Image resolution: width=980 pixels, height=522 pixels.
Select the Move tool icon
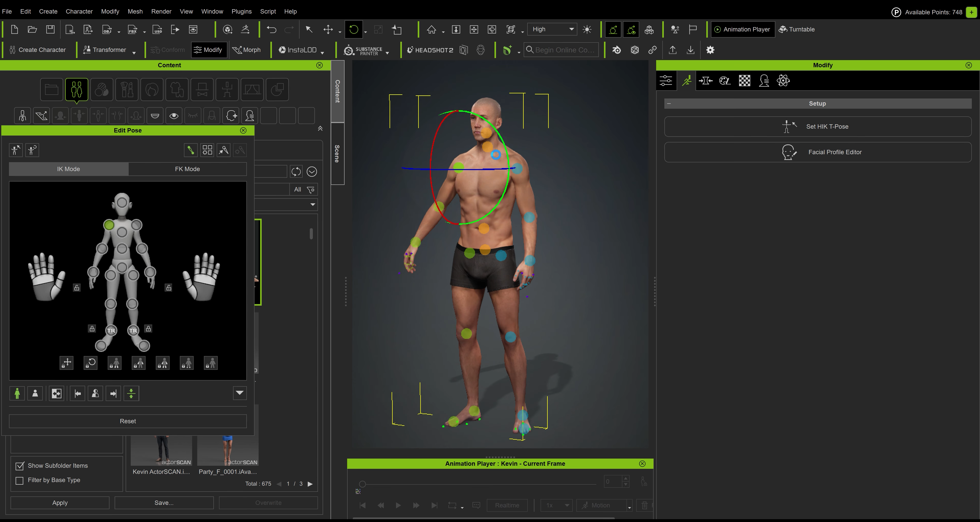328,29
